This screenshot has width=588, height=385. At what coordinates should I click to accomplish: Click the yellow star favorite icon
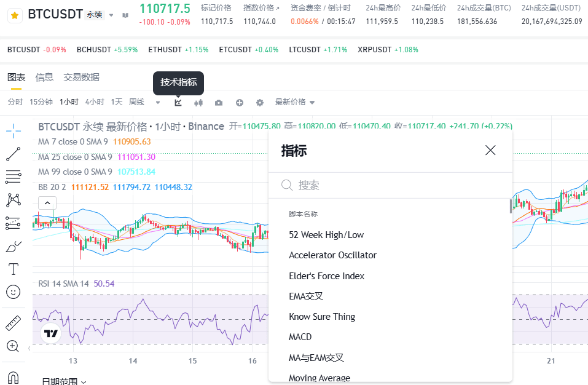click(15, 15)
